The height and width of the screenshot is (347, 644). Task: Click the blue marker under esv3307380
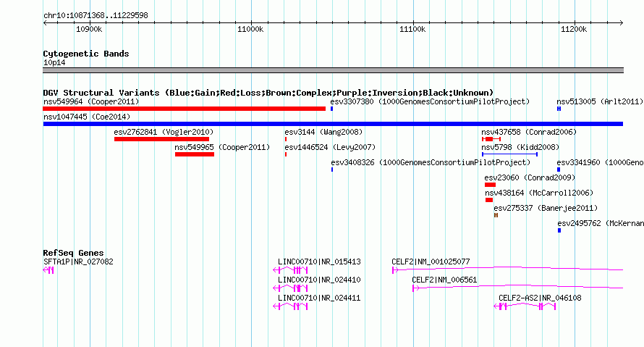coord(331,109)
